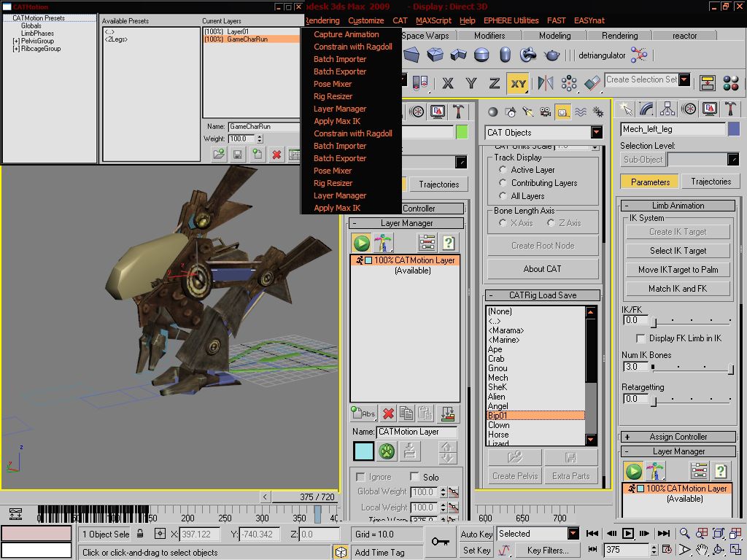Toggle the selection lock padlock icon
The height and width of the screenshot is (560, 747).
pyautogui.click(x=140, y=534)
